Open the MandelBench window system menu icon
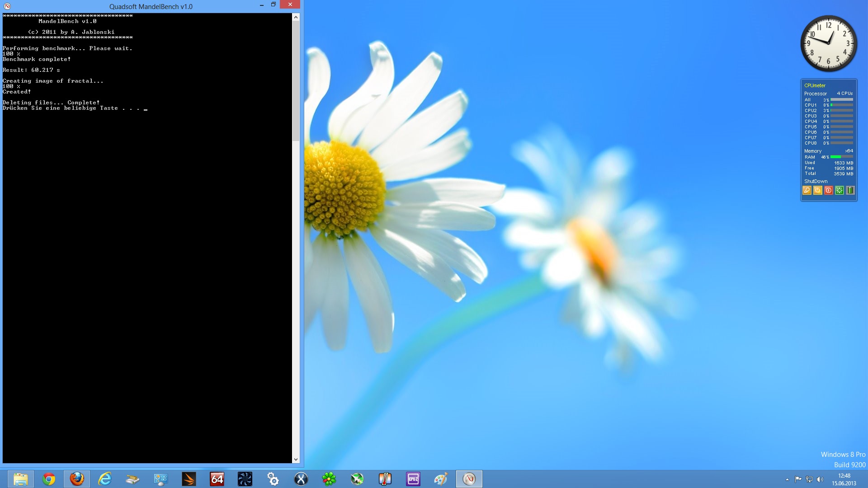The width and height of the screenshot is (868, 488). [7, 6]
